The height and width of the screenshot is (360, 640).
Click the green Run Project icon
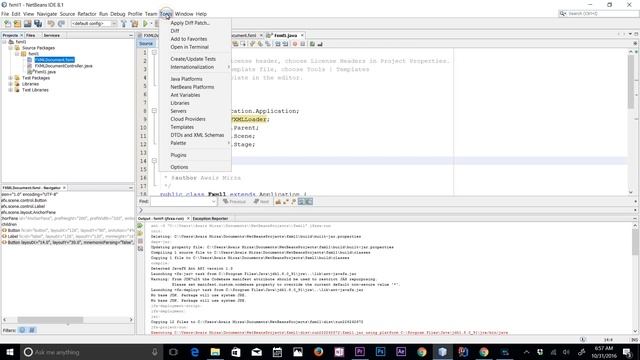[145, 24]
